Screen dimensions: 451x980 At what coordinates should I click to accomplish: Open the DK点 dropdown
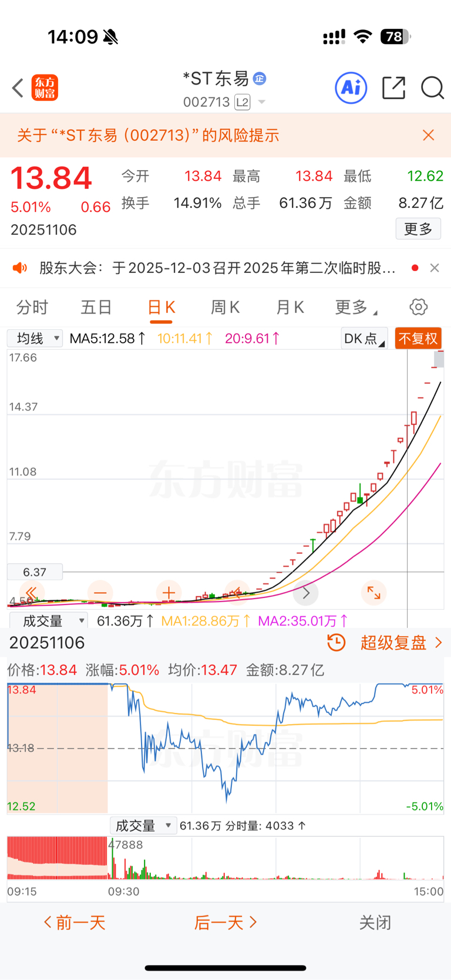[x=364, y=339]
